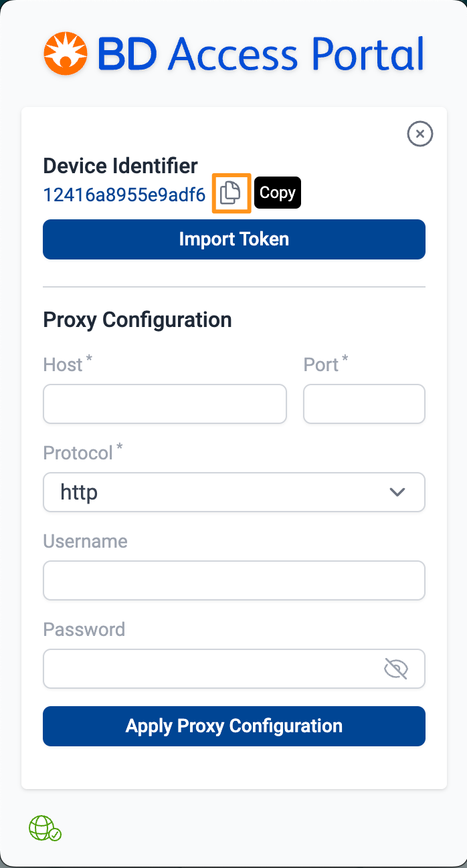Click the BD Access Portal title text
467x868 pixels.
coord(261,53)
